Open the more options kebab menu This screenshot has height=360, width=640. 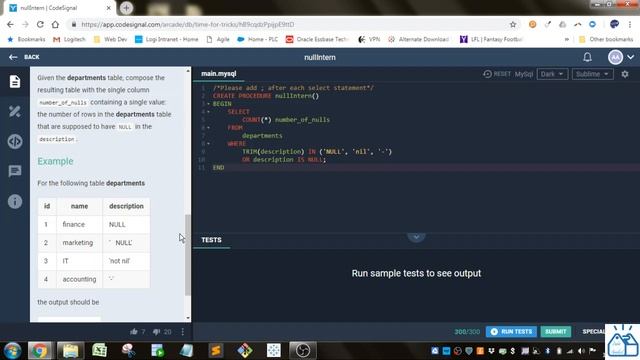(x=183, y=332)
